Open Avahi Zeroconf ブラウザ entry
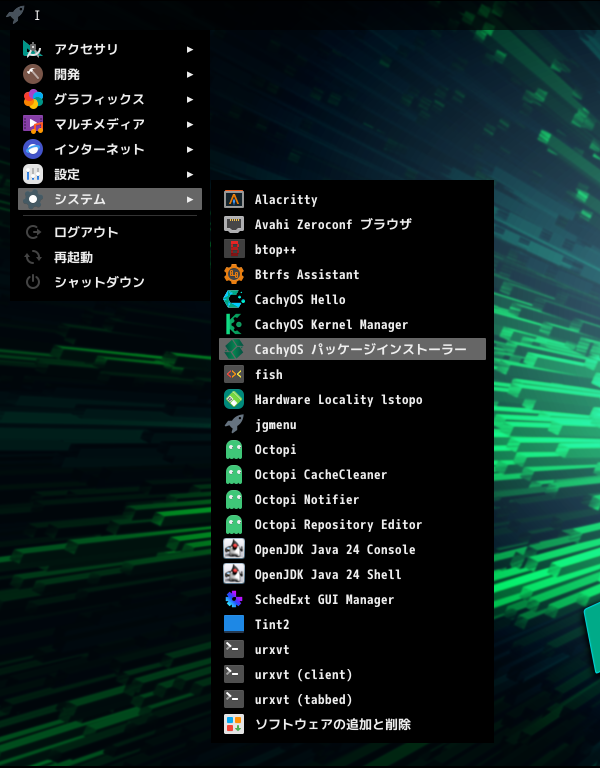 pyautogui.click(x=352, y=224)
